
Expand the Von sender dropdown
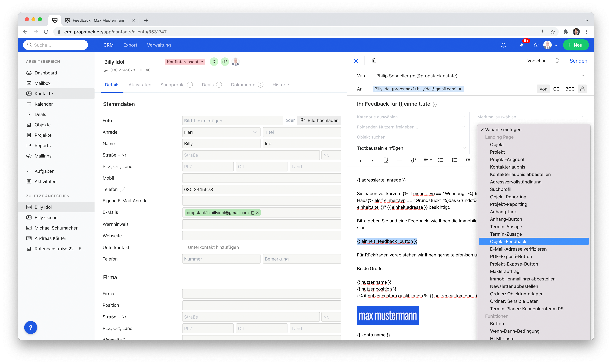click(583, 76)
